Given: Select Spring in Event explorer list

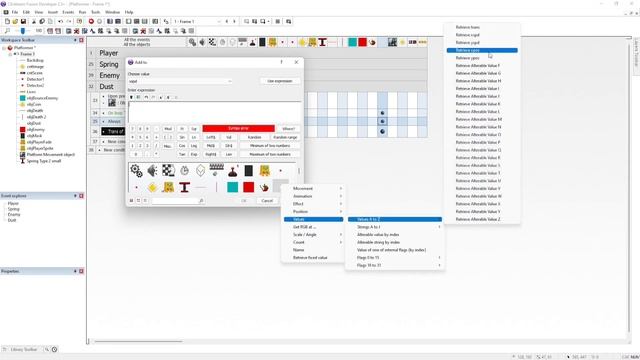Looking at the screenshot, I should tap(13, 209).
